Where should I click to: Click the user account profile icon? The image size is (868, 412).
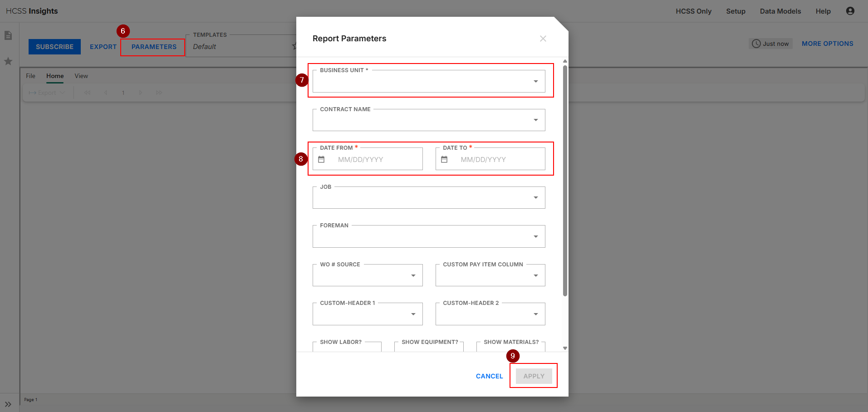[x=850, y=11]
